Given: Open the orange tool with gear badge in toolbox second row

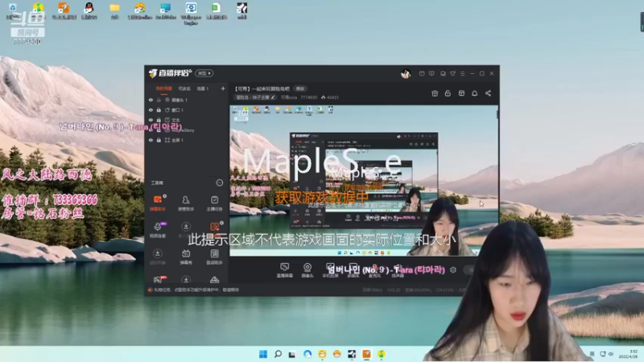Looking at the screenshot, I should [214, 227].
